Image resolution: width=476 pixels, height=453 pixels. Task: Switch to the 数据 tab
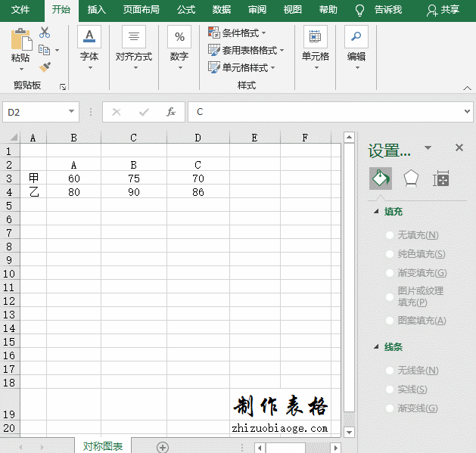(222, 10)
